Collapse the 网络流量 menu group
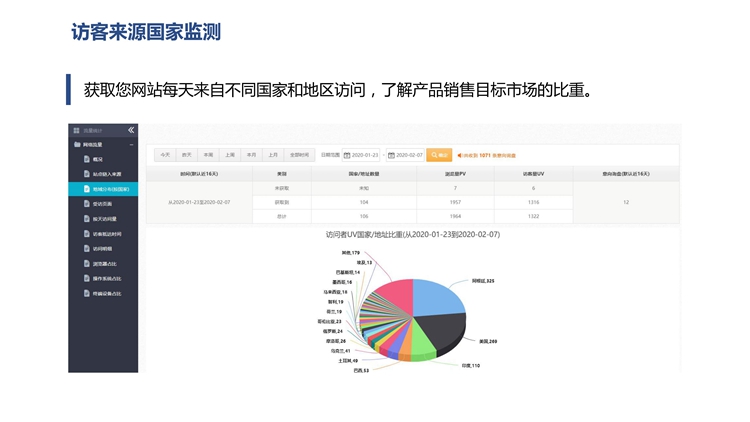Viewport: 750px width, 422px height. click(x=129, y=145)
